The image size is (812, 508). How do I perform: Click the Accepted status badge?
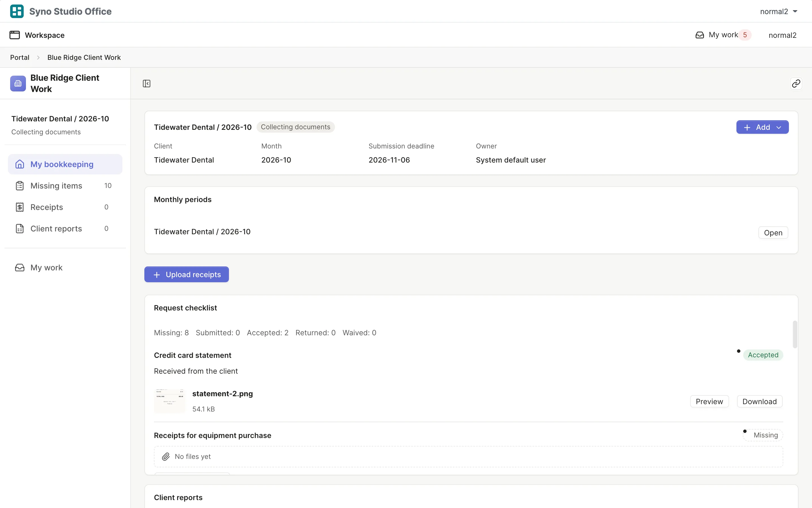763,355
